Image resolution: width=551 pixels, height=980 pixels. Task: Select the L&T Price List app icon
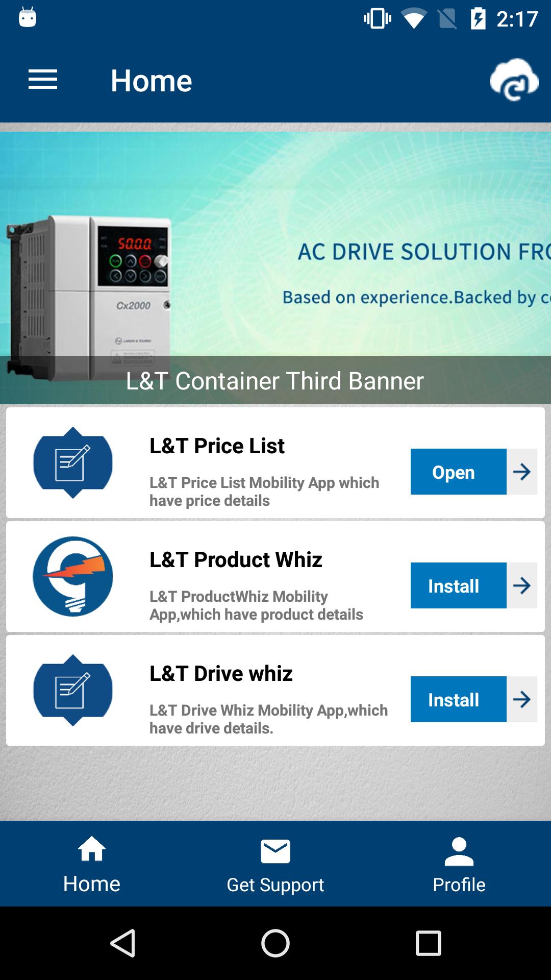(73, 462)
